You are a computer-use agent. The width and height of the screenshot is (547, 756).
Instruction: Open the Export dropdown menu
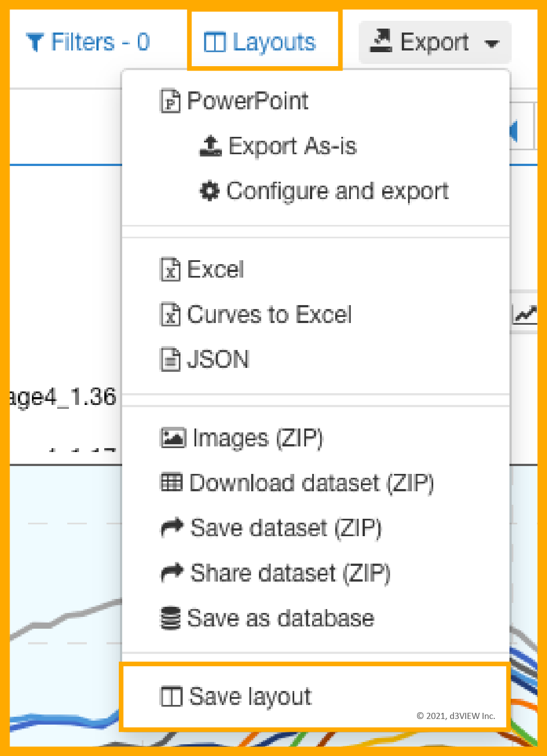click(434, 42)
